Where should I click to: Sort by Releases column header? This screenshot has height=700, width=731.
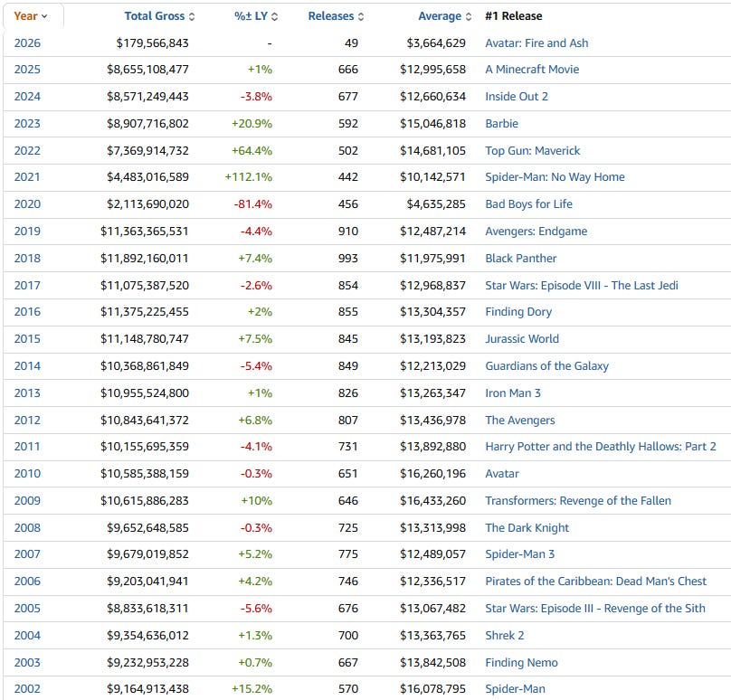[x=336, y=16]
